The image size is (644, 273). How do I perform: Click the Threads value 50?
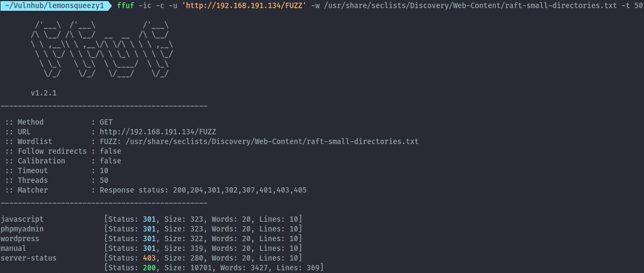pos(104,180)
